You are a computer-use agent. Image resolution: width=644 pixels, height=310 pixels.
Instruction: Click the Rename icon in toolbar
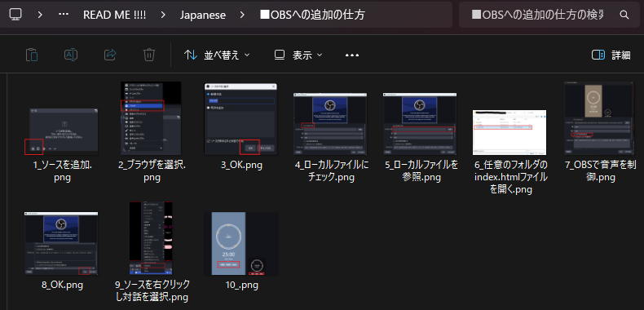tap(71, 55)
